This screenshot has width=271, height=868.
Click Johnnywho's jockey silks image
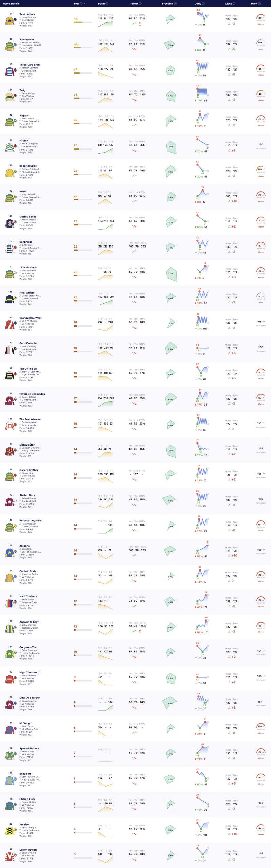[x=10, y=46]
